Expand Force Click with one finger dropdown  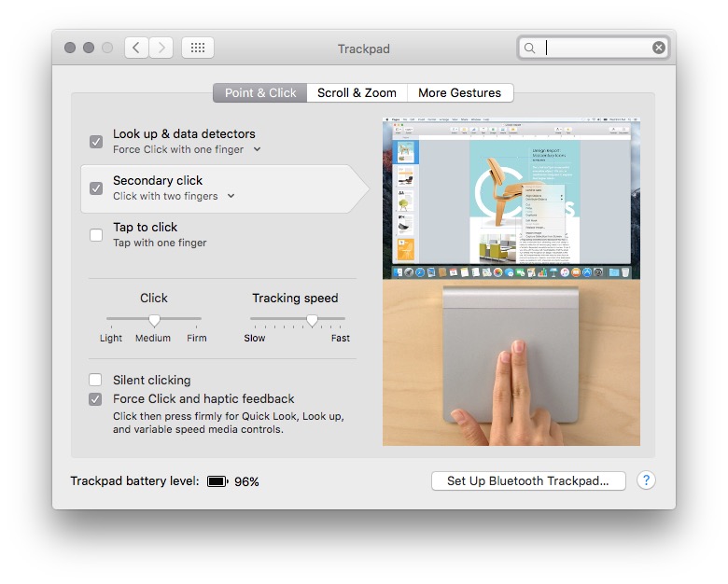coord(258,149)
